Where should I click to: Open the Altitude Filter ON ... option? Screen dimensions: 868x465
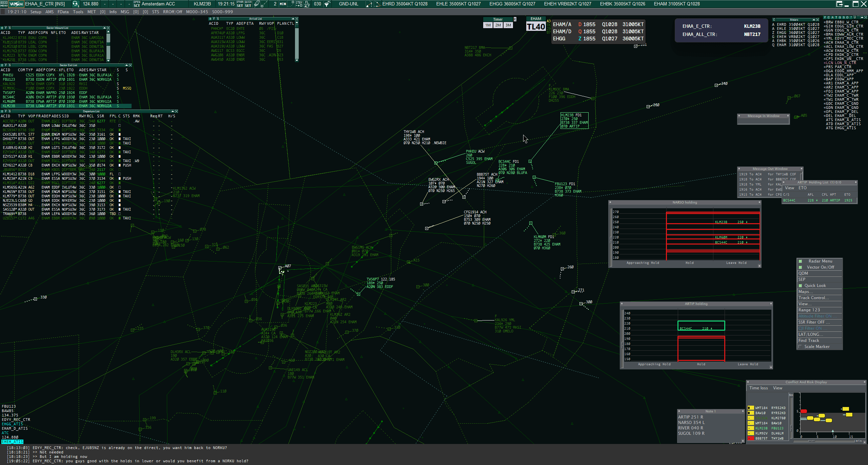click(819, 316)
